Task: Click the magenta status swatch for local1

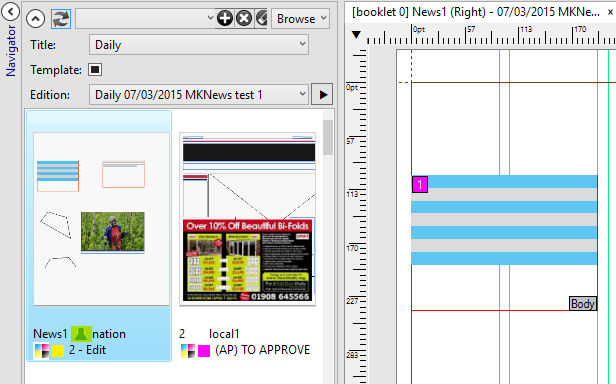Action: (204, 351)
